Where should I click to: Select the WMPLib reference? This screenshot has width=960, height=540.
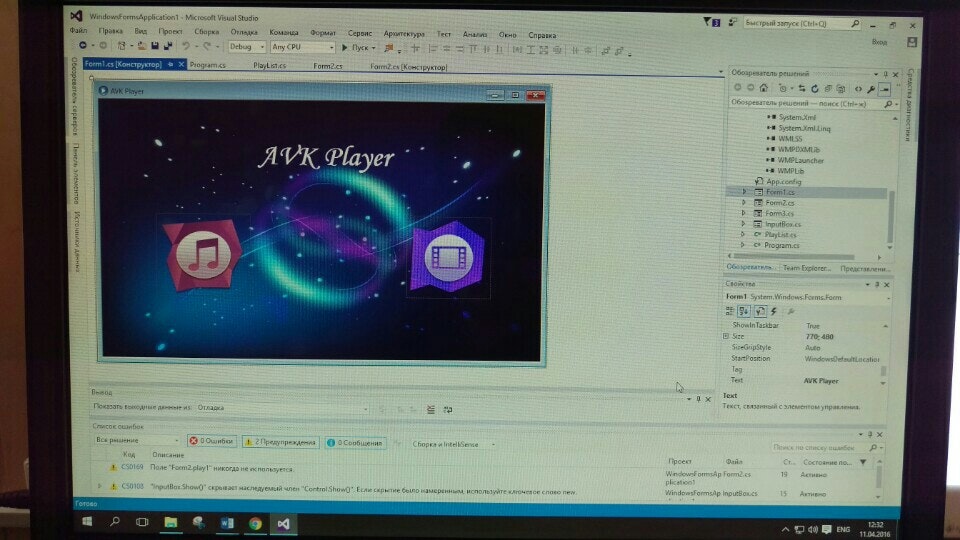point(791,171)
